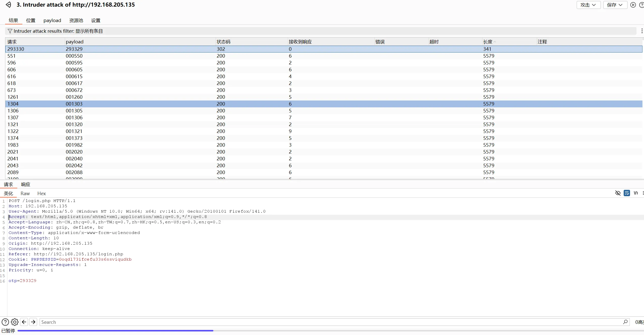Expand the 保存 dropdown menu
Image resolution: width=644 pixels, height=335 pixels.
(x=615, y=5)
